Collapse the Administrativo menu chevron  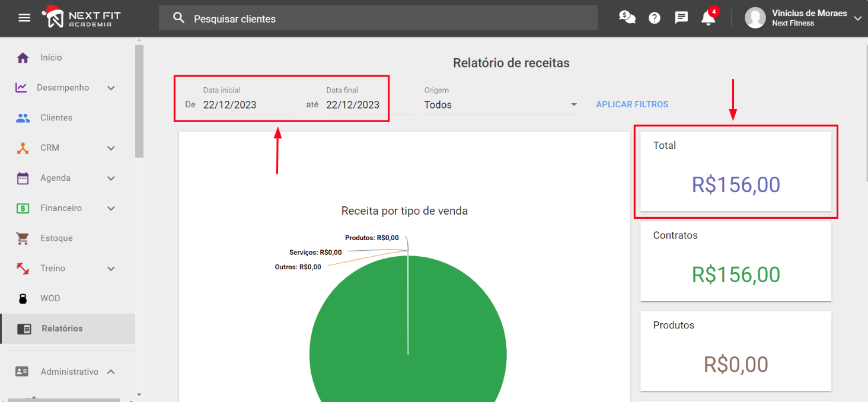(x=111, y=372)
